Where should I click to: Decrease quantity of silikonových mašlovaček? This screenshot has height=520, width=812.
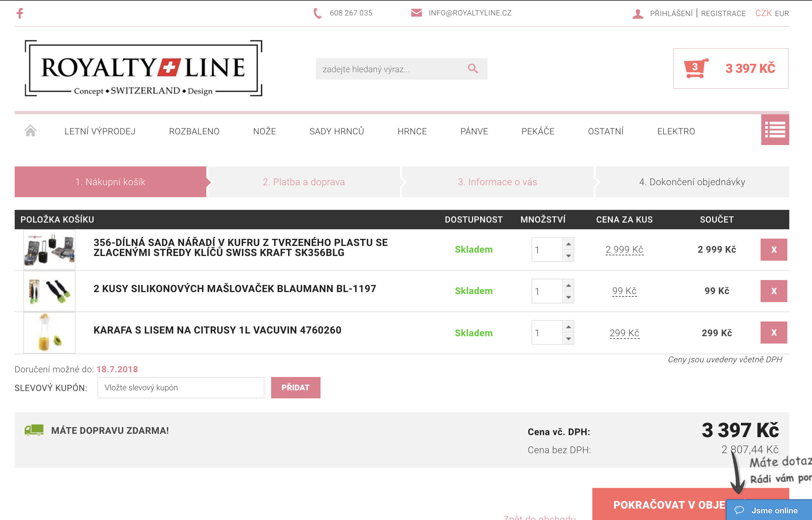click(x=568, y=297)
